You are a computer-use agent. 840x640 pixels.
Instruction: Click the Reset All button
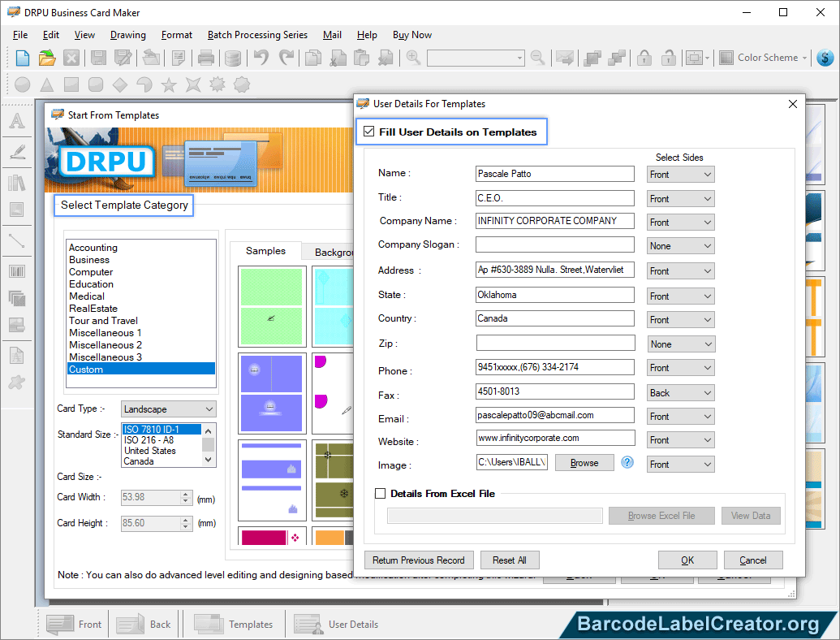pyautogui.click(x=510, y=560)
